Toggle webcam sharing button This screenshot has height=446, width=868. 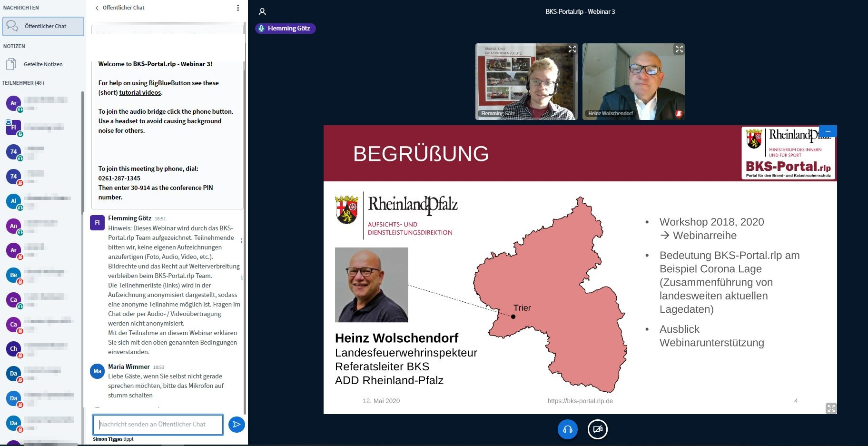click(x=598, y=429)
